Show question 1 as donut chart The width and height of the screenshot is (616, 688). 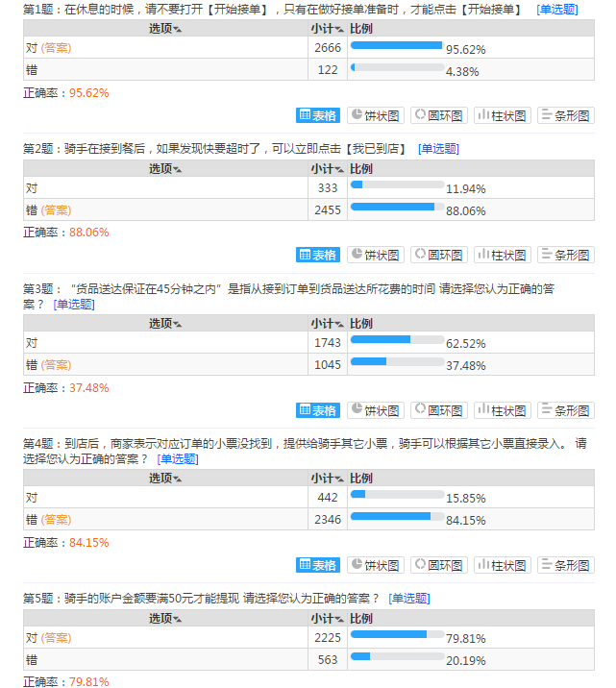point(439,115)
